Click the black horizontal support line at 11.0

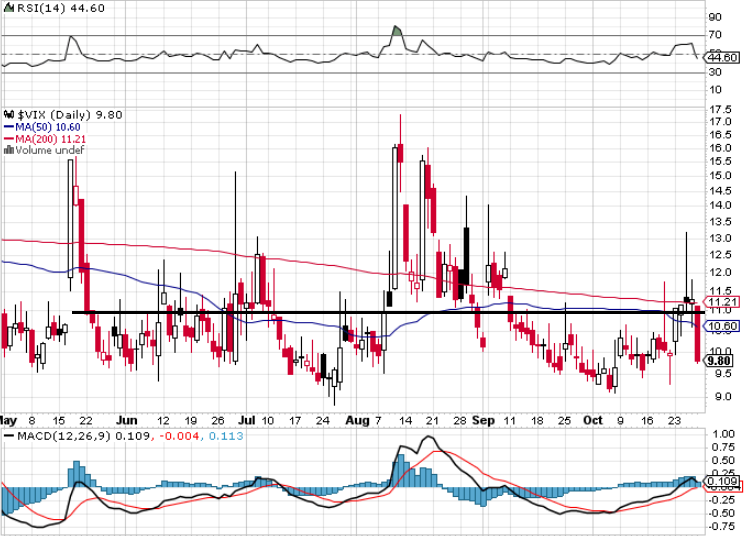point(388,312)
